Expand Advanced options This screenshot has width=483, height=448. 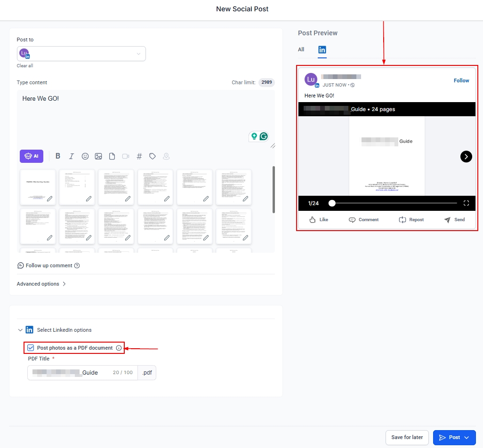[41, 284]
